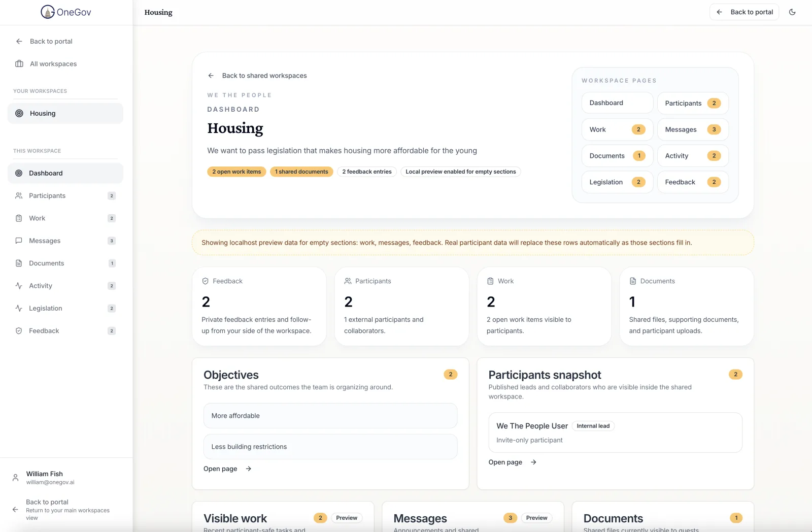Image resolution: width=812 pixels, height=532 pixels.
Task: Click top-right Back to portal button
Action: click(744, 12)
